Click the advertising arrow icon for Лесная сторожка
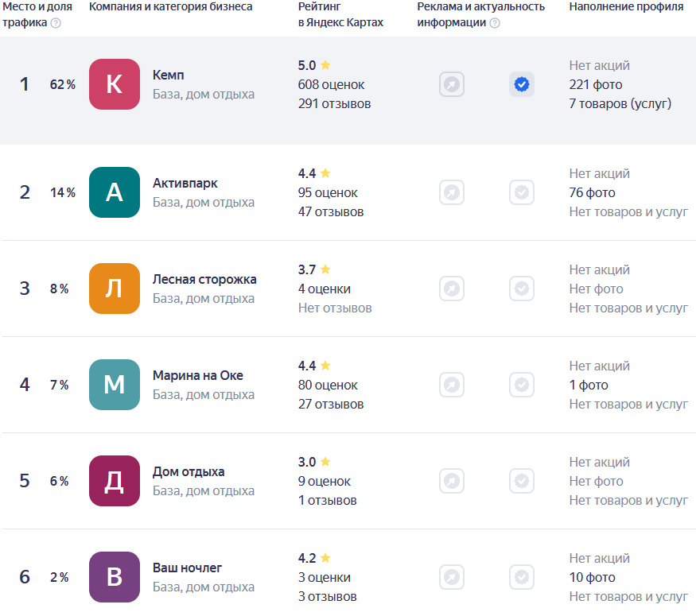The width and height of the screenshot is (696, 616). tap(452, 289)
